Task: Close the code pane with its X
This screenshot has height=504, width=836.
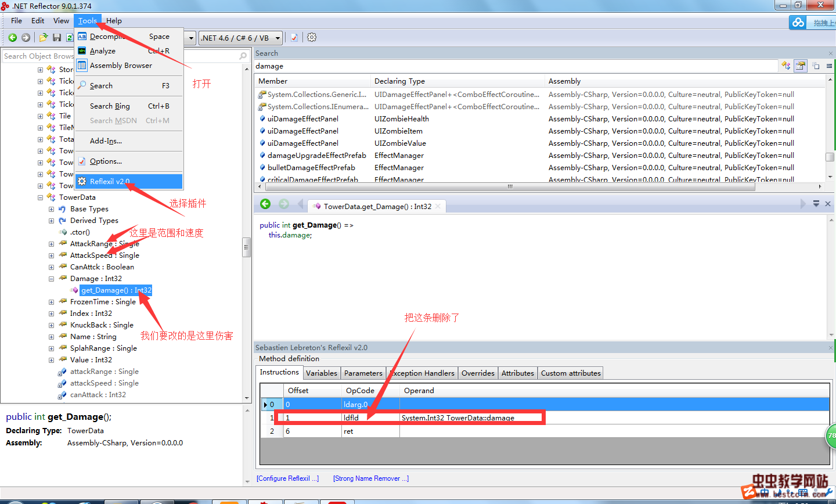Action: pyautogui.click(x=828, y=204)
